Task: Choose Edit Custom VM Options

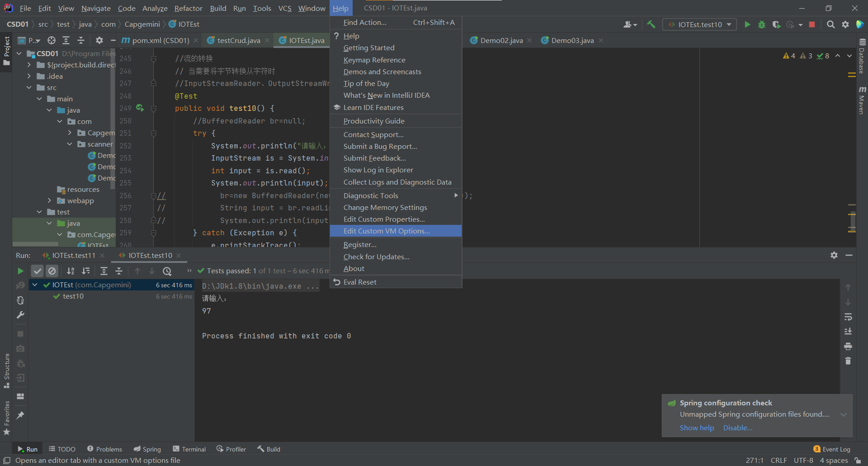Action: coord(396,231)
